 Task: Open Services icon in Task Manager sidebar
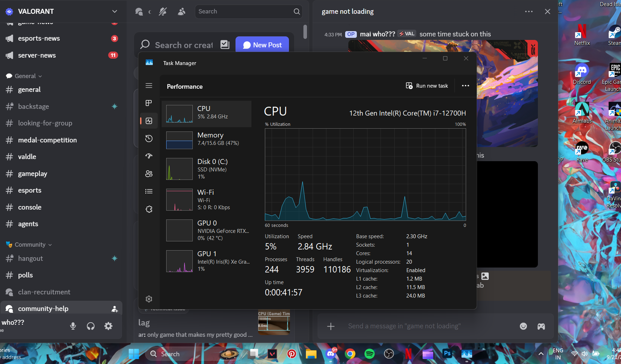coord(149,209)
